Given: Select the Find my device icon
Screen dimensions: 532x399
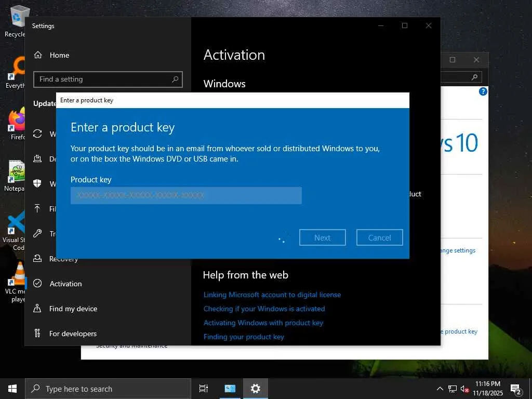Looking at the screenshot, I should pos(37,309).
